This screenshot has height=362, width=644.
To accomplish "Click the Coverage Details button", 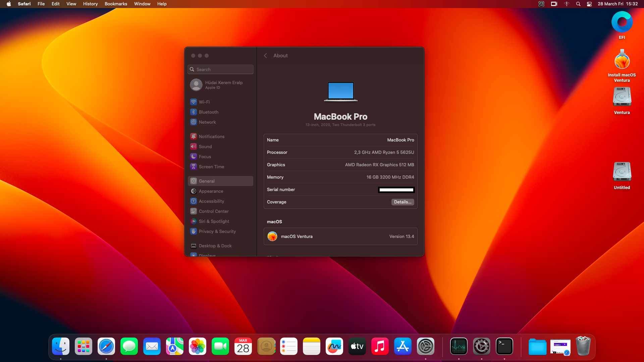I will click(402, 202).
